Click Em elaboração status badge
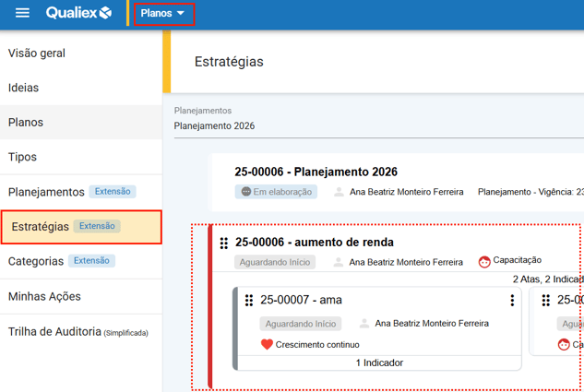 pyautogui.click(x=278, y=192)
